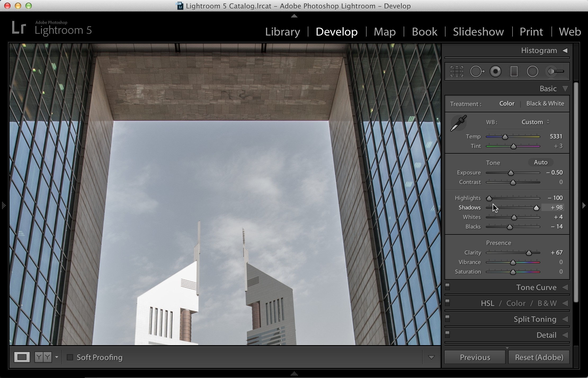The width and height of the screenshot is (588, 378).
Task: Click the Clarity slider handle
Action: point(529,253)
